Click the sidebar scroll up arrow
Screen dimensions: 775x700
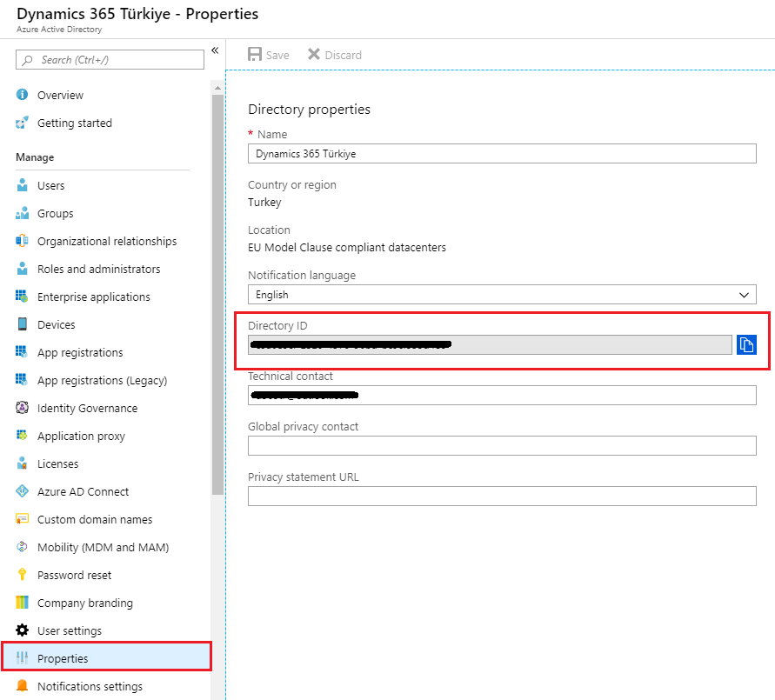click(x=217, y=88)
